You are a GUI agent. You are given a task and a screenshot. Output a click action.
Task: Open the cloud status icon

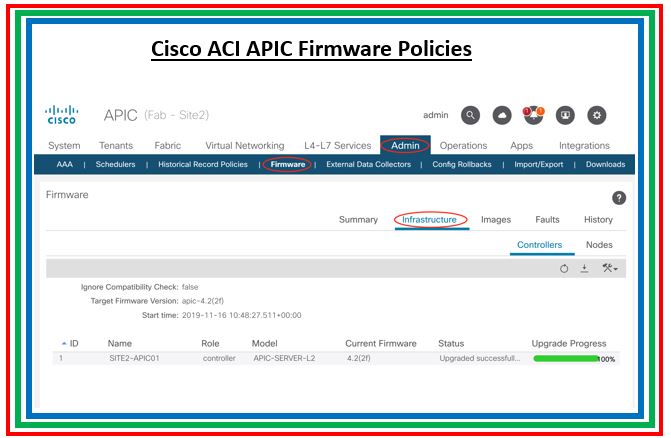(x=502, y=115)
